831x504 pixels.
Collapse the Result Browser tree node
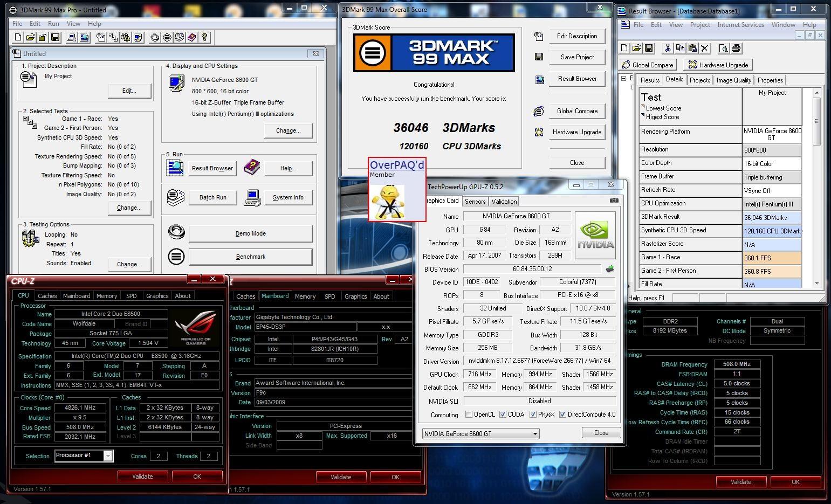pos(624,79)
